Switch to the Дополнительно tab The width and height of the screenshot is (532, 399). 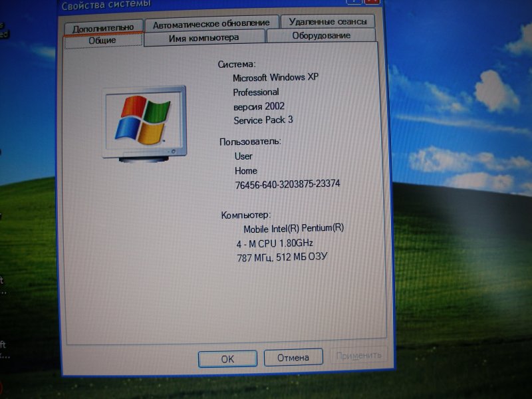[x=102, y=27]
